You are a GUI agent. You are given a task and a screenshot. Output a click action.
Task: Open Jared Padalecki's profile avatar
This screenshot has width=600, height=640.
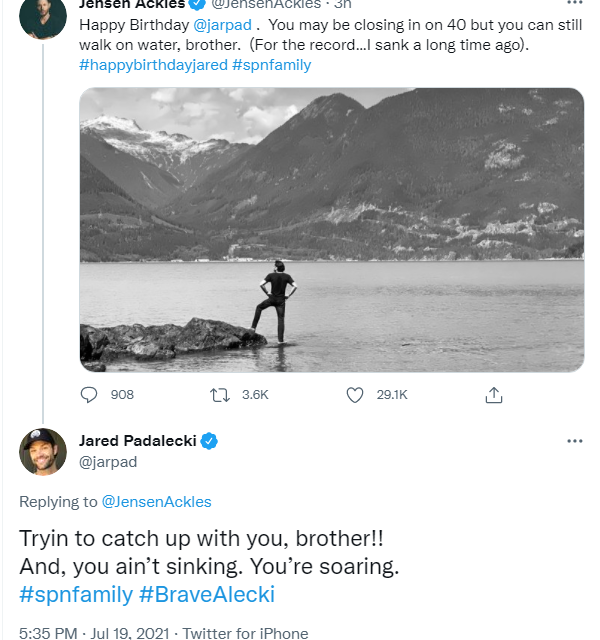coord(43,452)
